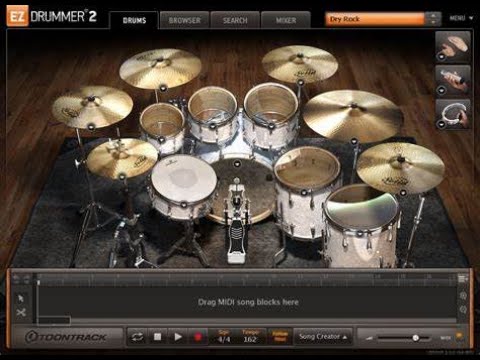The image size is (480, 360).
Task: Open the Dry Rock preset dropdown
Action: point(375,19)
